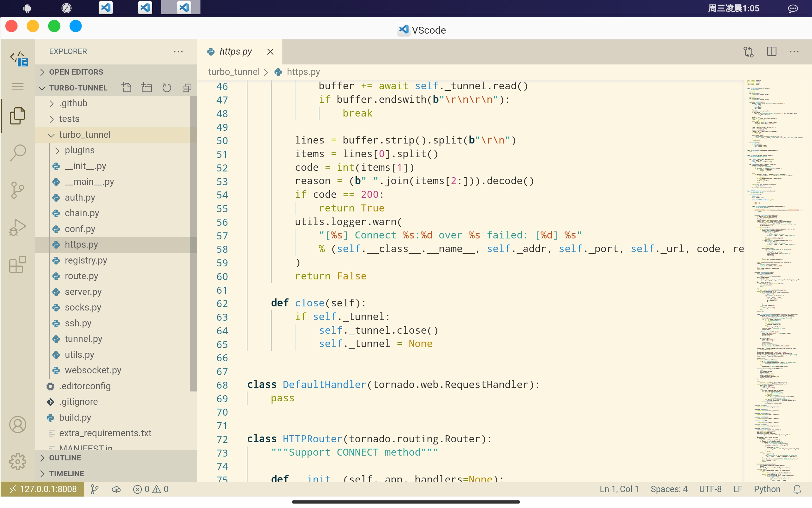Viewport: 812px width, 508px height.
Task: Click the remote host 127.0.0.1:8008 indicator
Action: click(43, 489)
